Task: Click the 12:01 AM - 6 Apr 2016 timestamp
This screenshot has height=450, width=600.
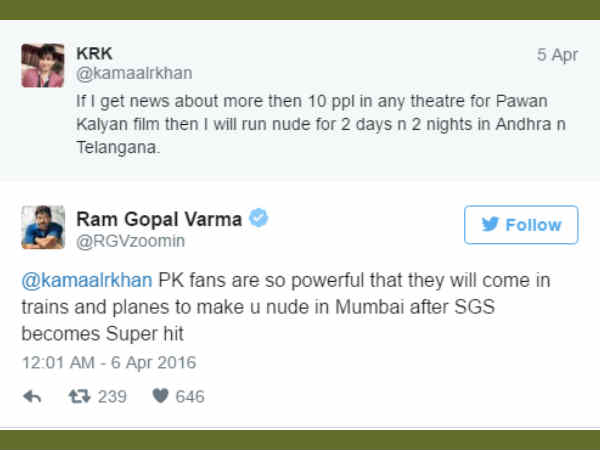Action: point(109,361)
